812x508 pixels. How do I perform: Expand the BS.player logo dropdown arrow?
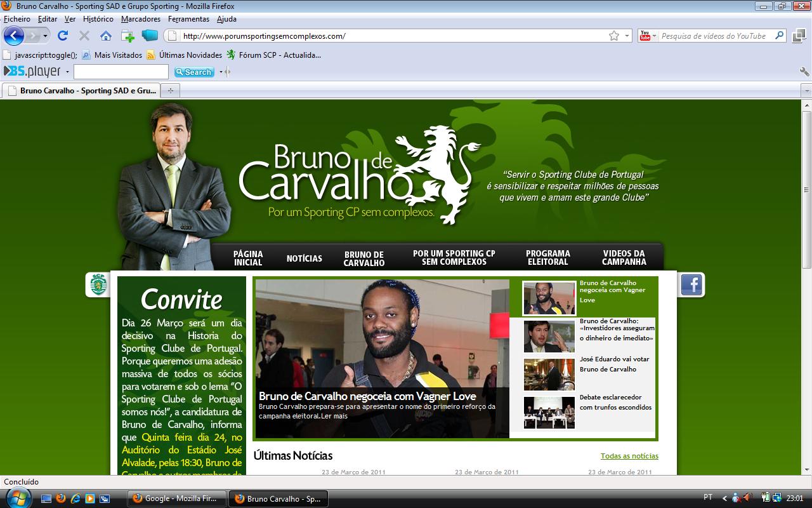[67, 72]
